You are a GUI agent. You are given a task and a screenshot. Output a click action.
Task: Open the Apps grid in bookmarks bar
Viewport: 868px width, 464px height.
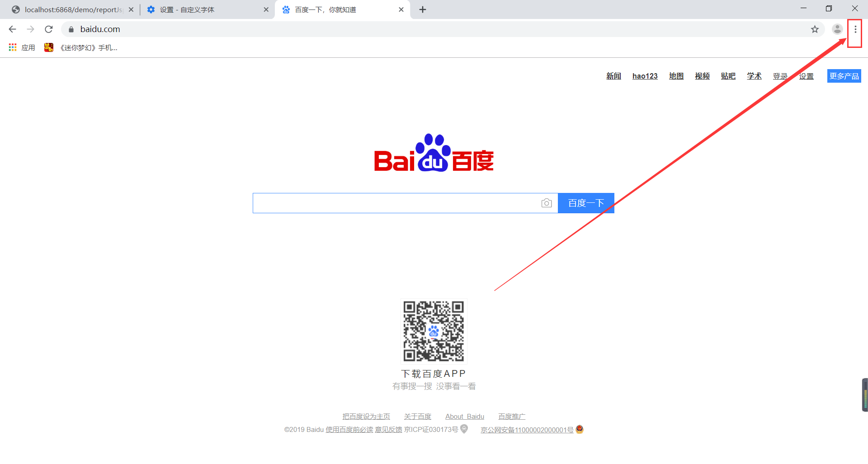[22, 47]
